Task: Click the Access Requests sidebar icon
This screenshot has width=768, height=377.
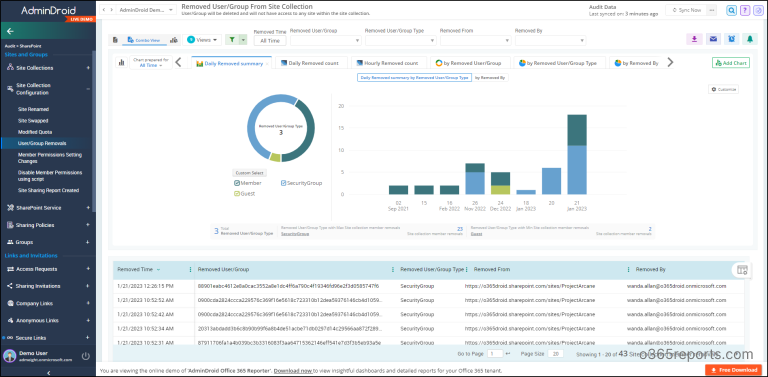Action: [11, 269]
